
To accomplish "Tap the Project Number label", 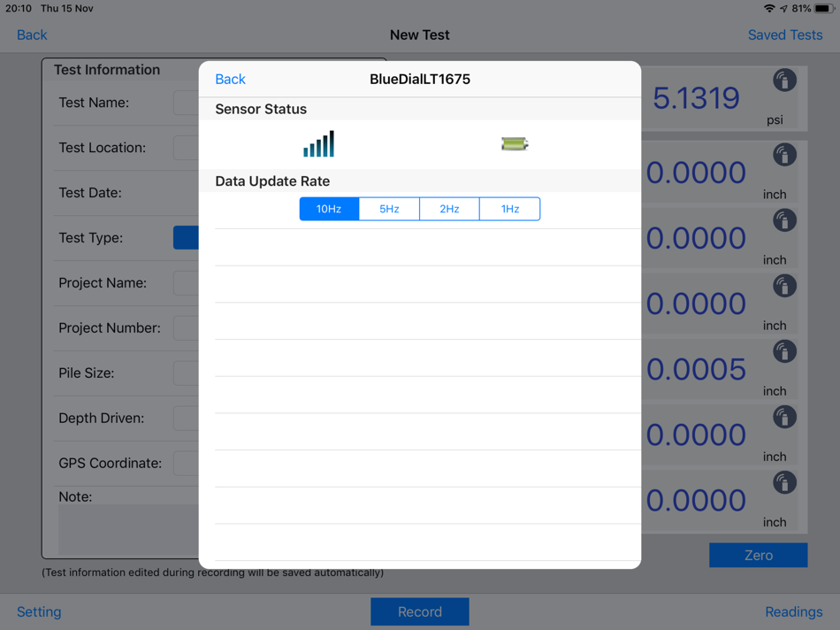I will pos(110,327).
